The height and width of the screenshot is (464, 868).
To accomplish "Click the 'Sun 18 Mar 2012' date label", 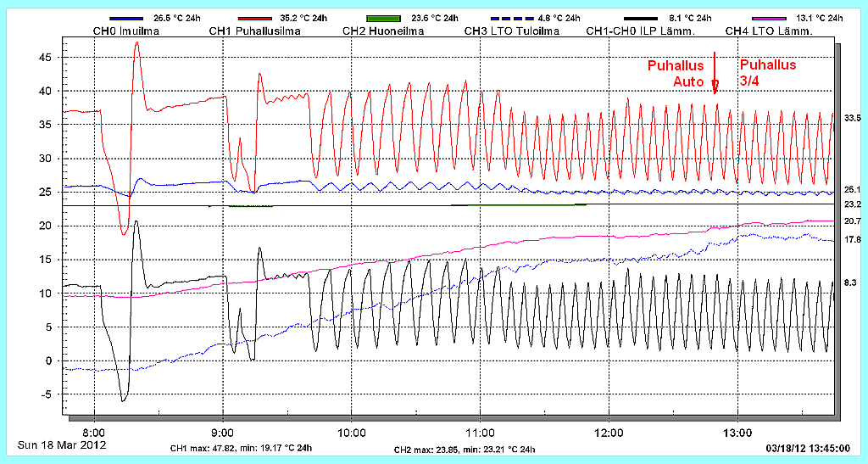I will 61,445.
